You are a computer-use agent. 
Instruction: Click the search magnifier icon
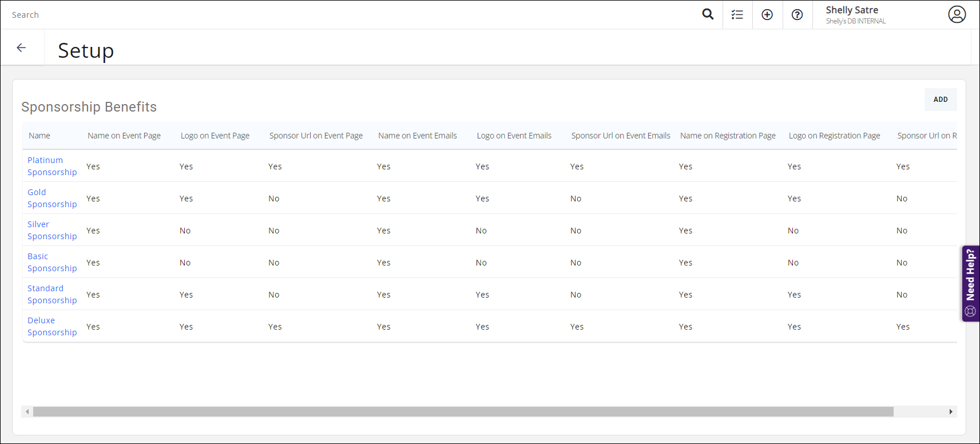coord(708,14)
